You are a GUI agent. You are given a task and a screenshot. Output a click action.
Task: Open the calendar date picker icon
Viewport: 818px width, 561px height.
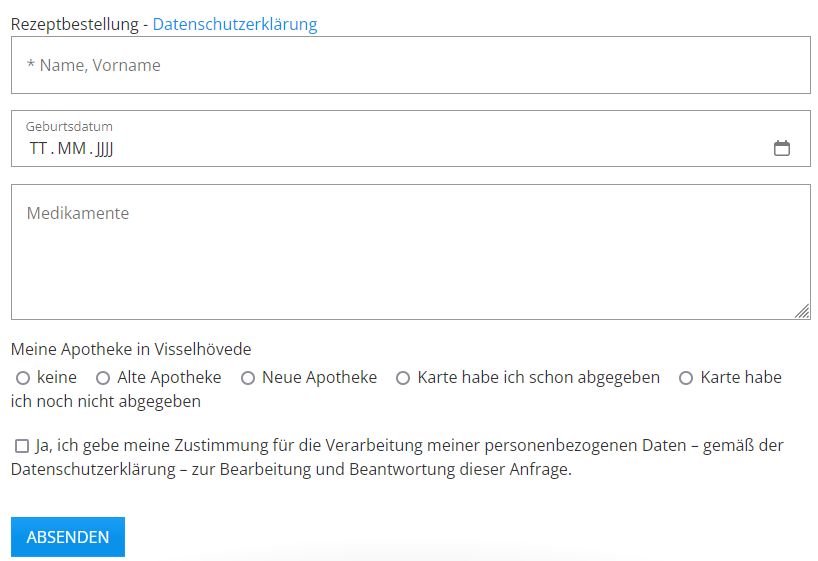782,148
